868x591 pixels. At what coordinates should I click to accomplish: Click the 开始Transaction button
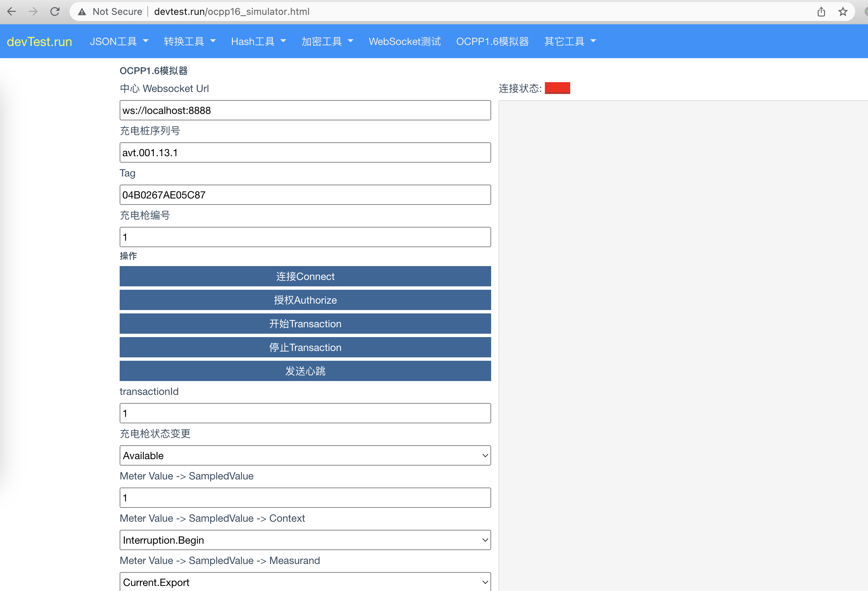point(305,324)
